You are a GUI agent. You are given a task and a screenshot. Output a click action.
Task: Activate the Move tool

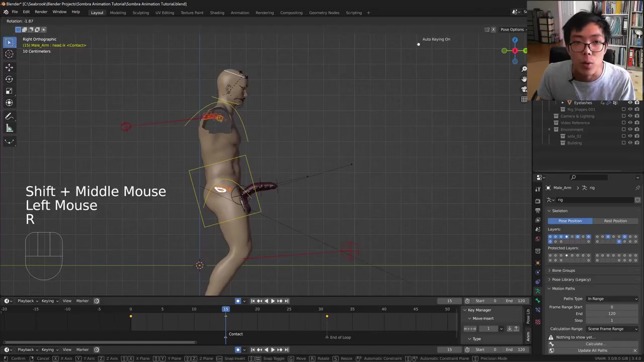click(x=9, y=67)
